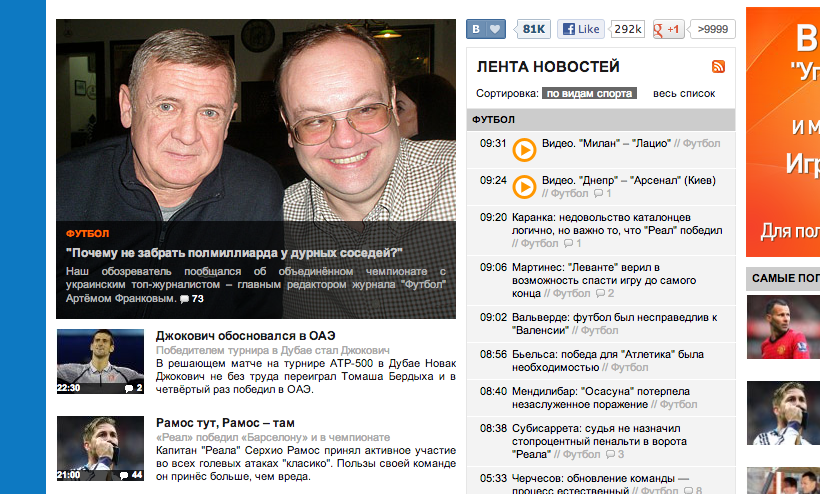Open headline "Джокович обосновался в ОАЭ"

pos(245,336)
